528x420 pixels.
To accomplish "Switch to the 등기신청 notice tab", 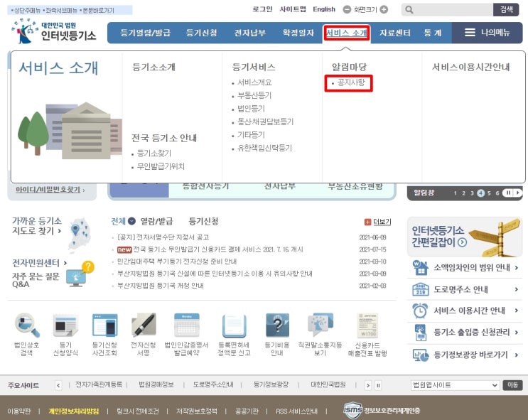I will tap(203, 221).
